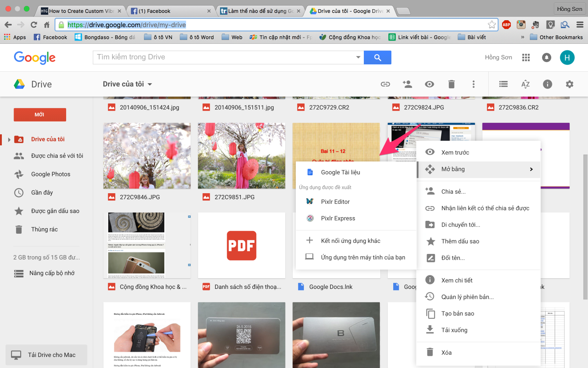
Task: Click the Tìm kiếm trong Drive search field
Action: click(220, 57)
